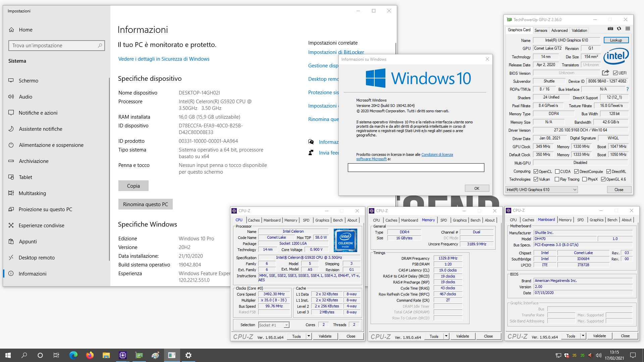This screenshot has height=362, width=644.
Task: Open Microsoft Edge from taskbar
Action: point(73,355)
